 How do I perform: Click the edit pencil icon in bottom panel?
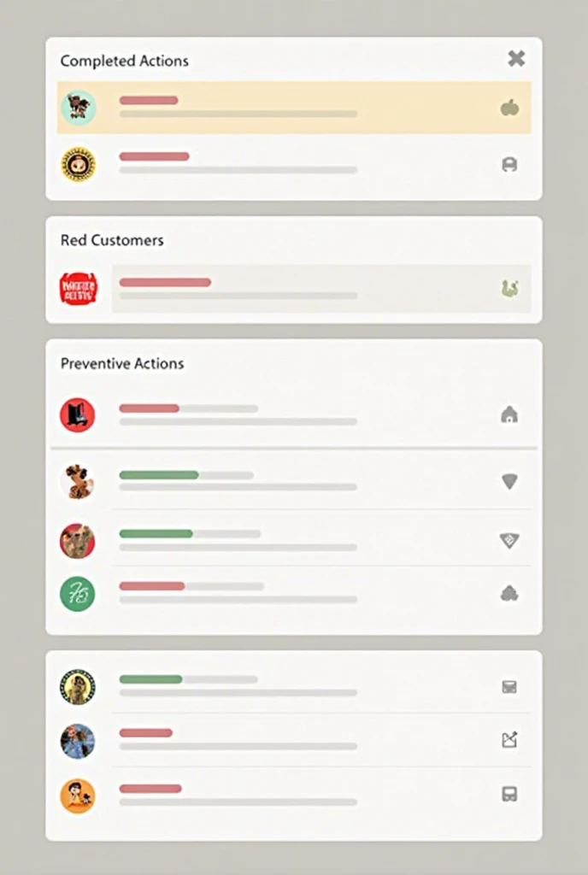(509, 740)
